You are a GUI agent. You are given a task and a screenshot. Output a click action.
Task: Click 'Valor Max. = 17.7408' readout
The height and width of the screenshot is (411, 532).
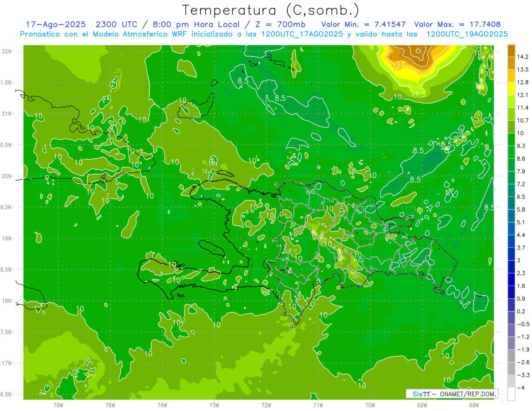click(x=458, y=24)
